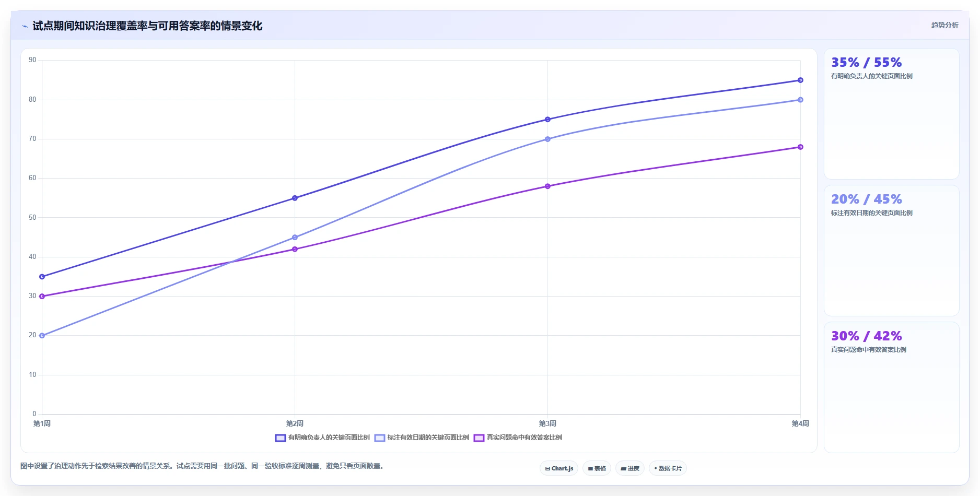Click the 第4周 data point at 85
The height and width of the screenshot is (496, 980).
(800, 80)
